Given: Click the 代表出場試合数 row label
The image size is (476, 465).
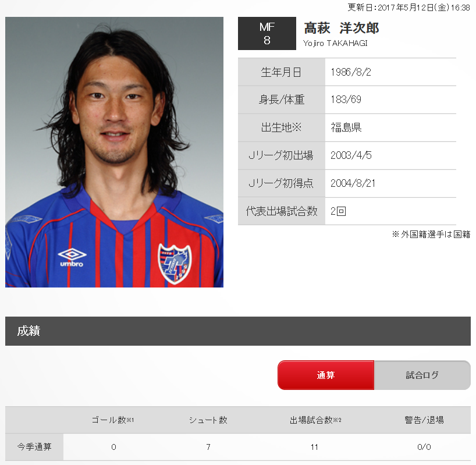Looking at the screenshot, I should (x=282, y=211).
